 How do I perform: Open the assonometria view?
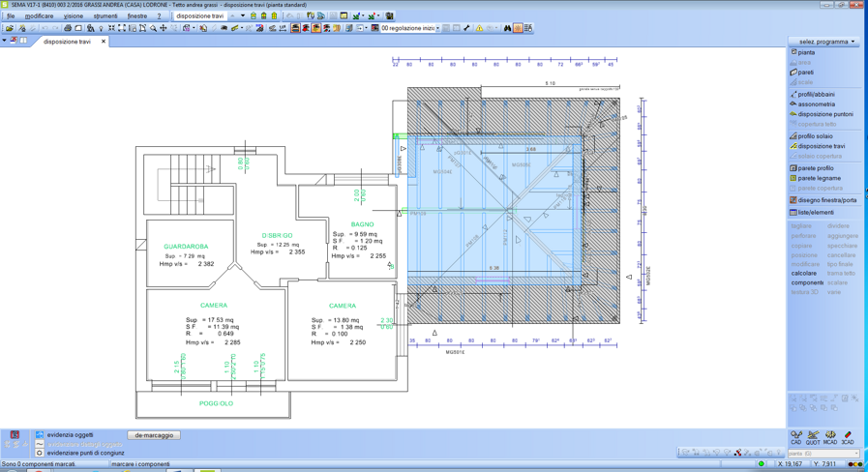(x=816, y=104)
